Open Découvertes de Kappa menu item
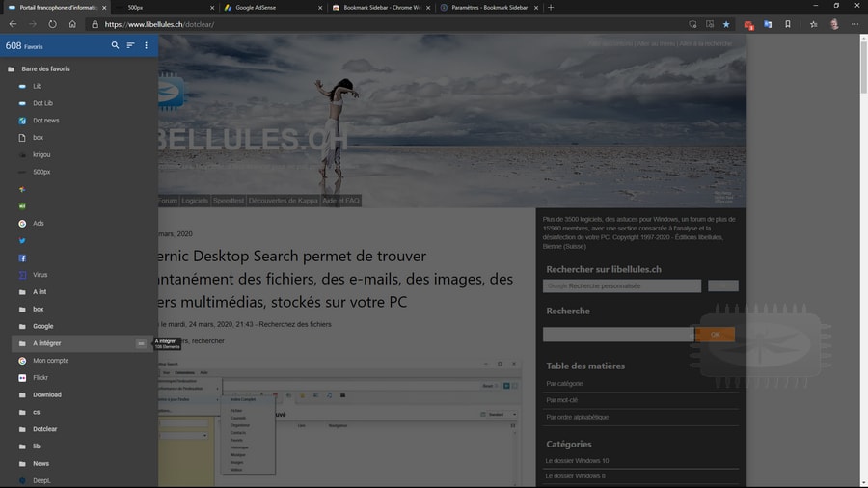 click(283, 201)
